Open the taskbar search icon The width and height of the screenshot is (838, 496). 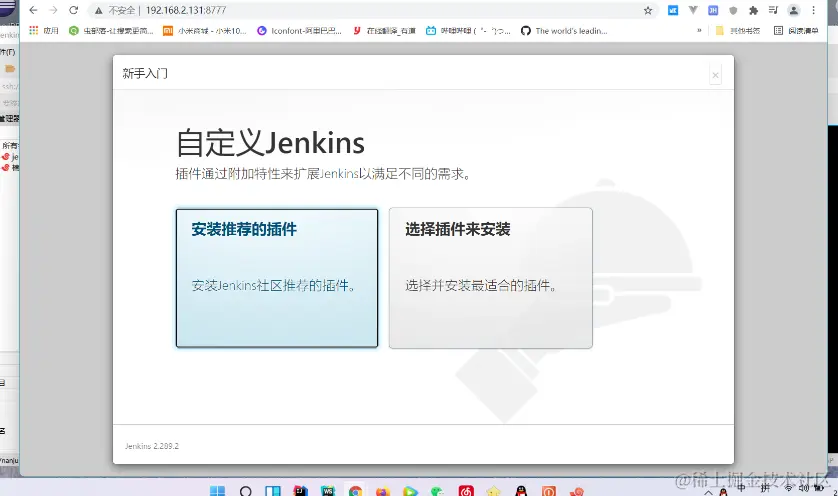point(245,491)
